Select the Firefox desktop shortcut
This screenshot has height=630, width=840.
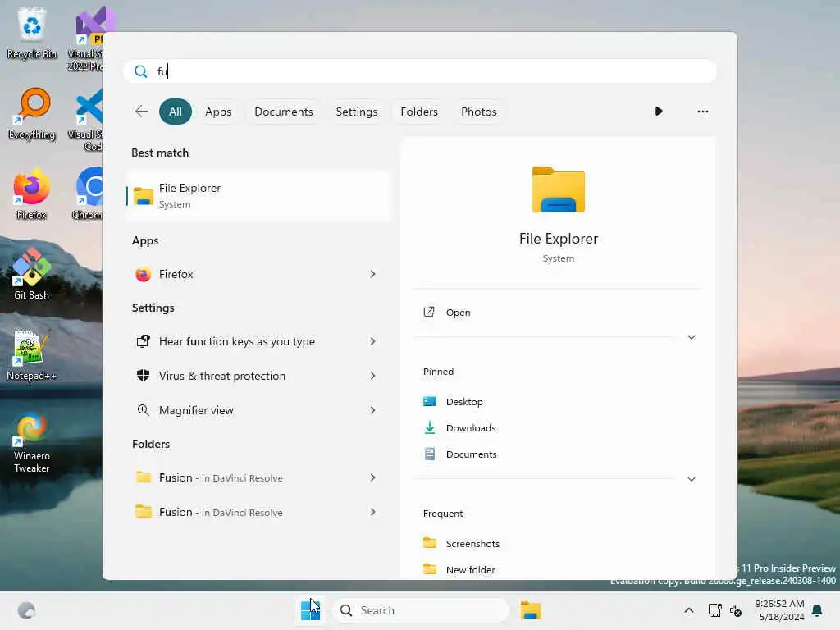point(32,194)
